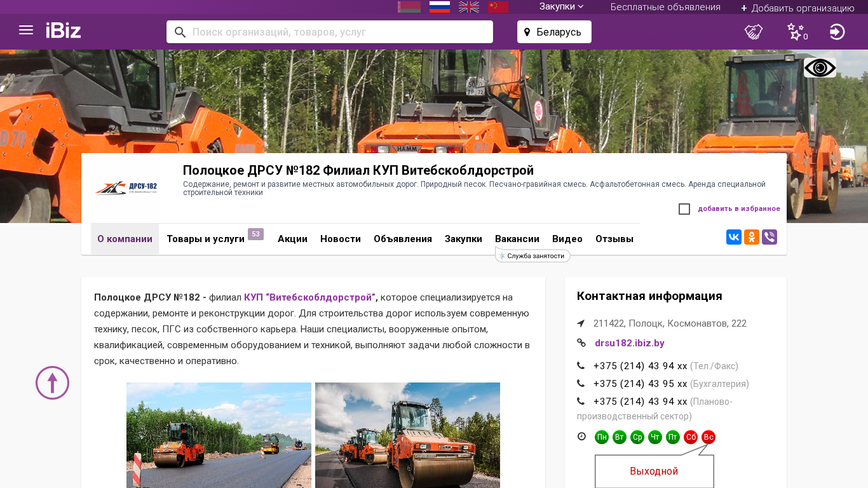Open the Новости tab
Viewport: 868px width, 488px height.
point(341,239)
